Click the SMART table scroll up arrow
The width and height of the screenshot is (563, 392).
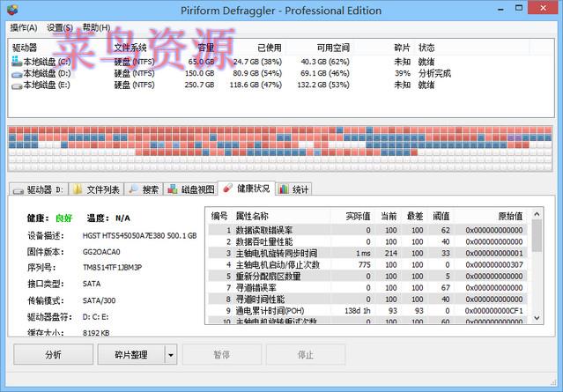(537, 214)
